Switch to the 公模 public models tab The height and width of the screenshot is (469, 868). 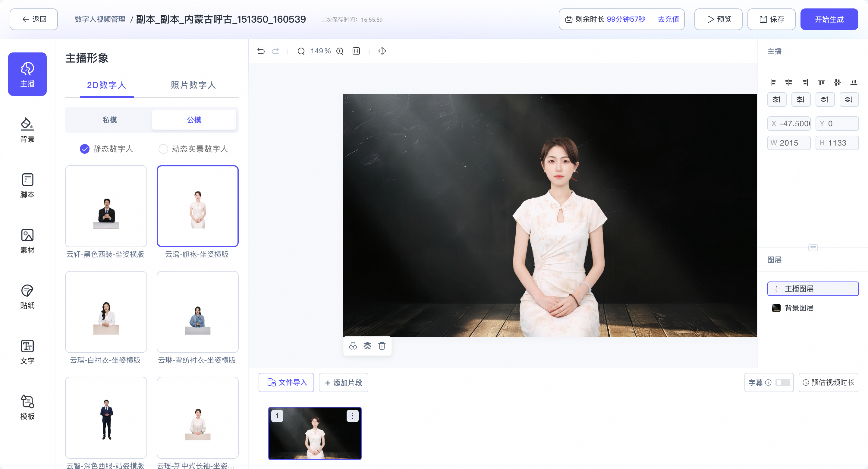click(x=194, y=120)
